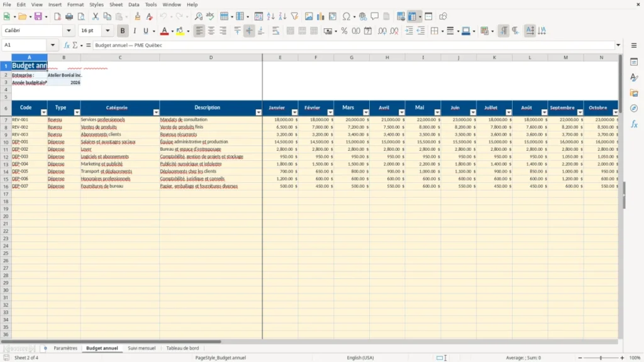Save the document with the Save icon
Screen dimensions: 644x362
[38, 16]
